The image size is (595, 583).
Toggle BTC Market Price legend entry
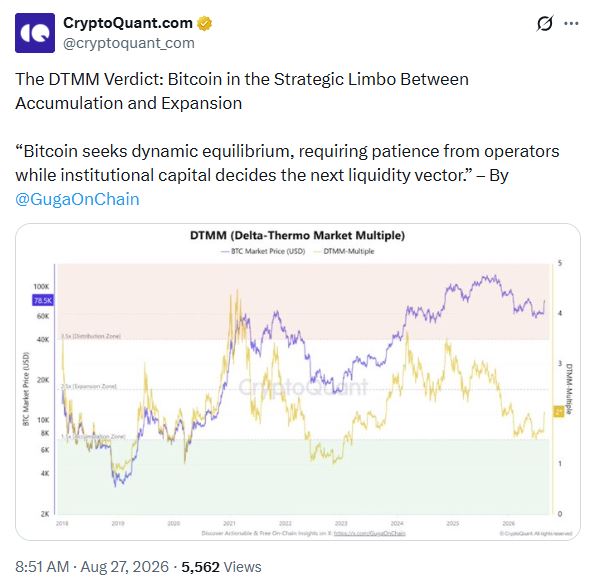(263, 251)
